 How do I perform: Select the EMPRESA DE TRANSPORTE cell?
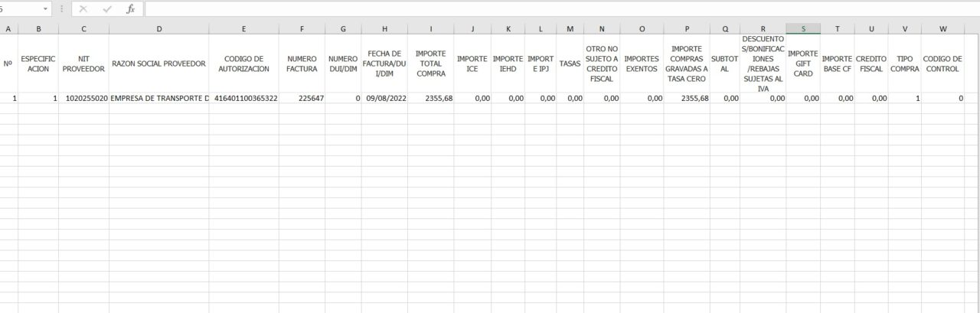(x=158, y=99)
